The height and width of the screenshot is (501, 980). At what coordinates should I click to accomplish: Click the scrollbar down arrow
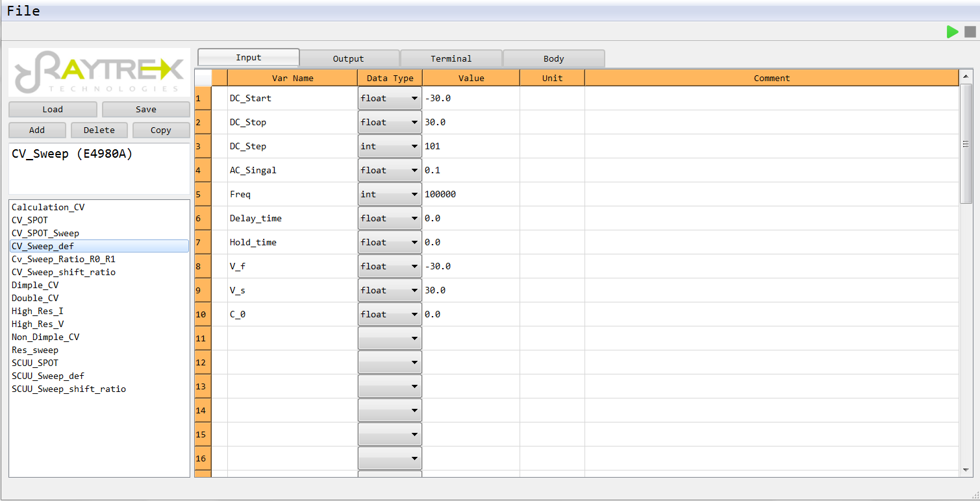tap(966, 470)
